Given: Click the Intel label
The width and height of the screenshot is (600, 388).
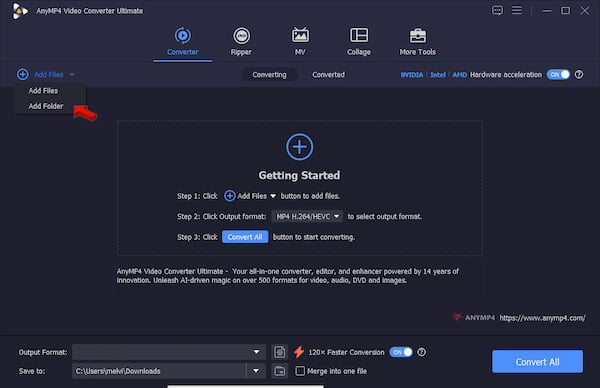Looking at the screenshot, I should pos(438,75).
